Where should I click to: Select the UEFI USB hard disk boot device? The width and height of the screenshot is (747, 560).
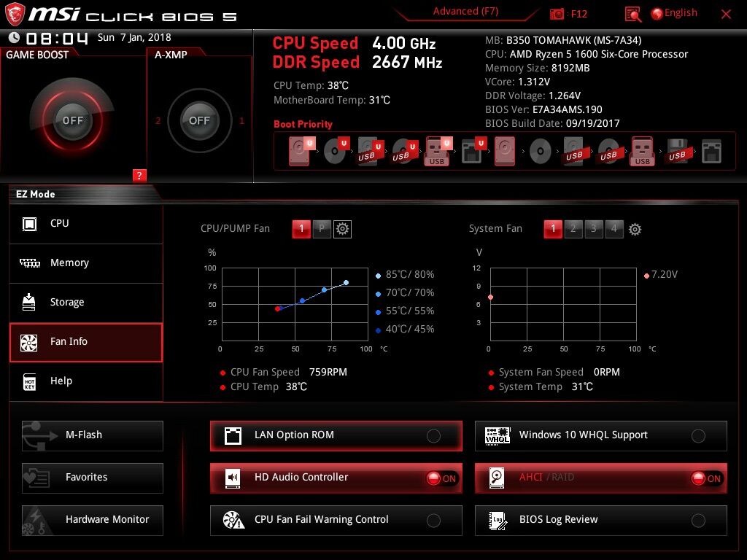[x=370, y=151]
